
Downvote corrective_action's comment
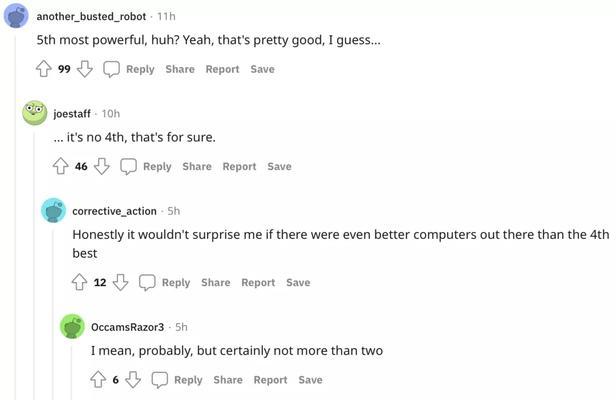click(121, 282)
